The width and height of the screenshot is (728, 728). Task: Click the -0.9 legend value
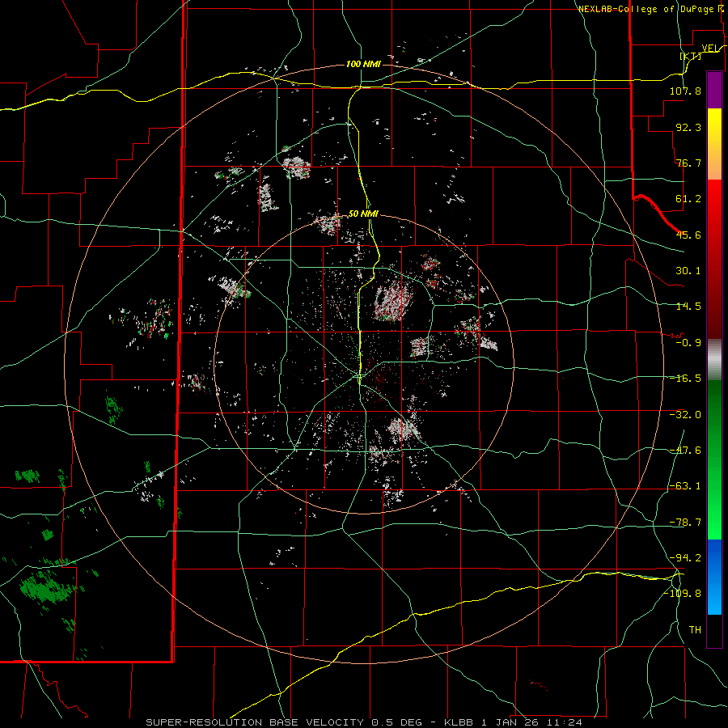[688, 343]
